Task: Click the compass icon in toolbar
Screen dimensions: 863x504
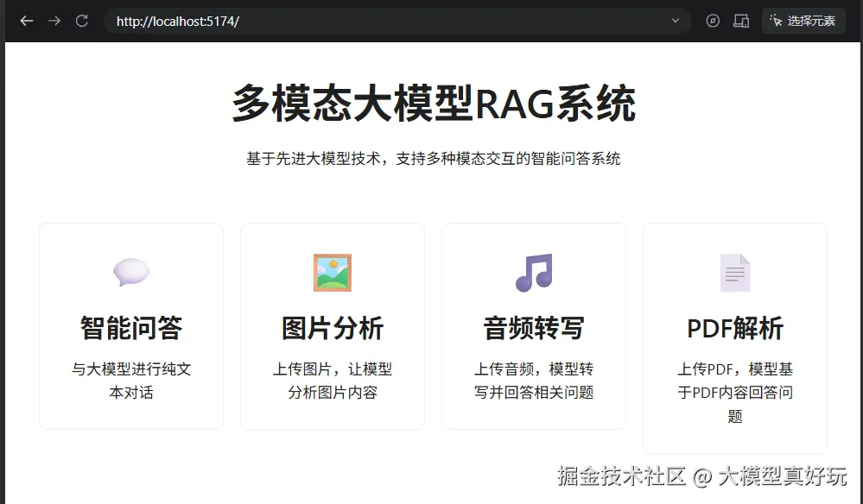Action: [x=713, y=21]
